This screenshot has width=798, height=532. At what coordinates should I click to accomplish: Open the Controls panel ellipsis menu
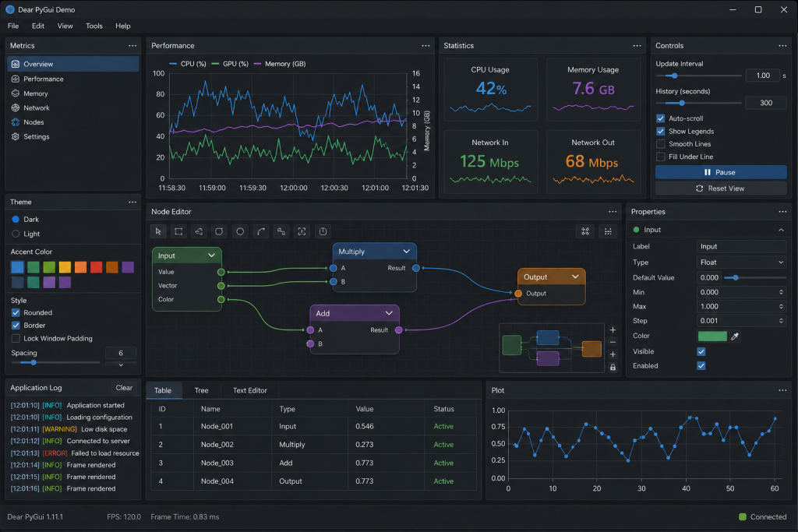click(782, 46)
